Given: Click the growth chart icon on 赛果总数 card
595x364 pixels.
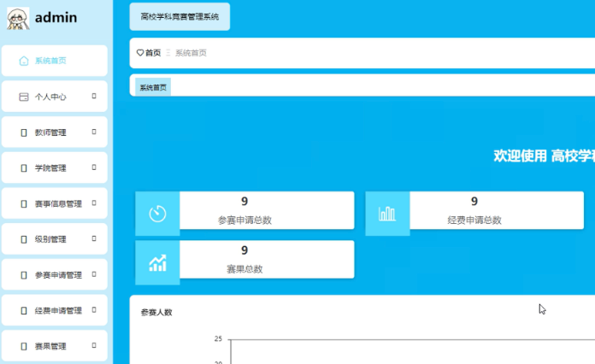Looking at the screenshot, I should [x=157, y=262].
